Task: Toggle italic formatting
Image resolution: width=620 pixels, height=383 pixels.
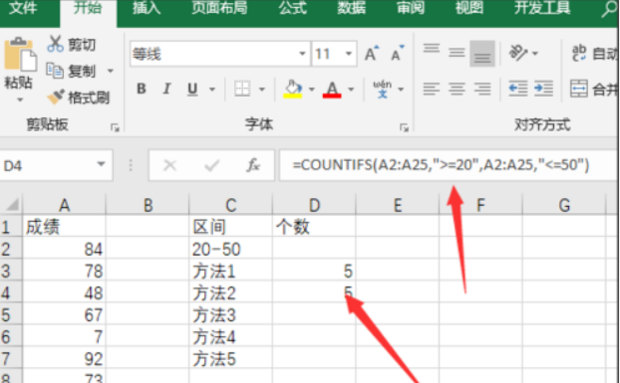Action: [167, 89]
